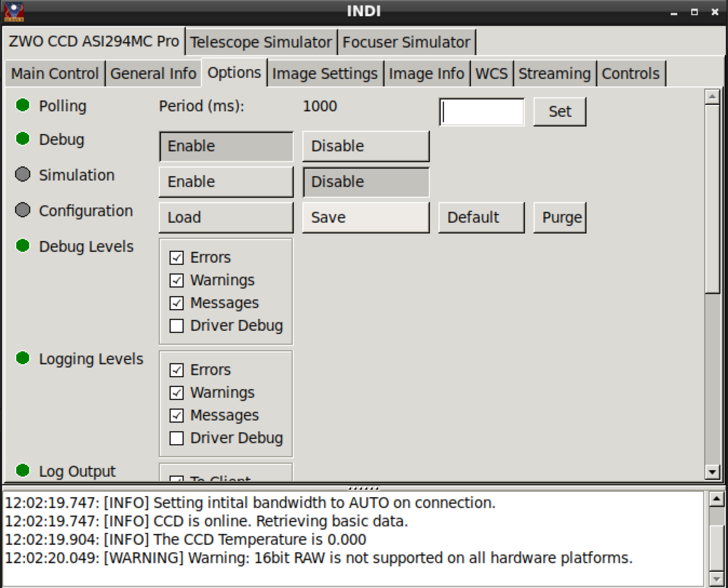Click the 'CCD is online' log line
Screen dimensions: 728x588
[x=206, y=521]
